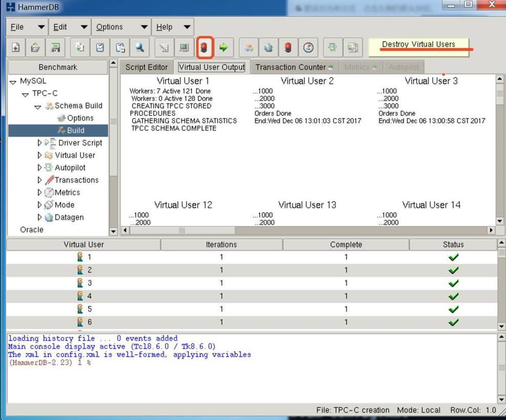Click the save file toolbar icon
Screen dimensions: 506x420
pos(55,48)
